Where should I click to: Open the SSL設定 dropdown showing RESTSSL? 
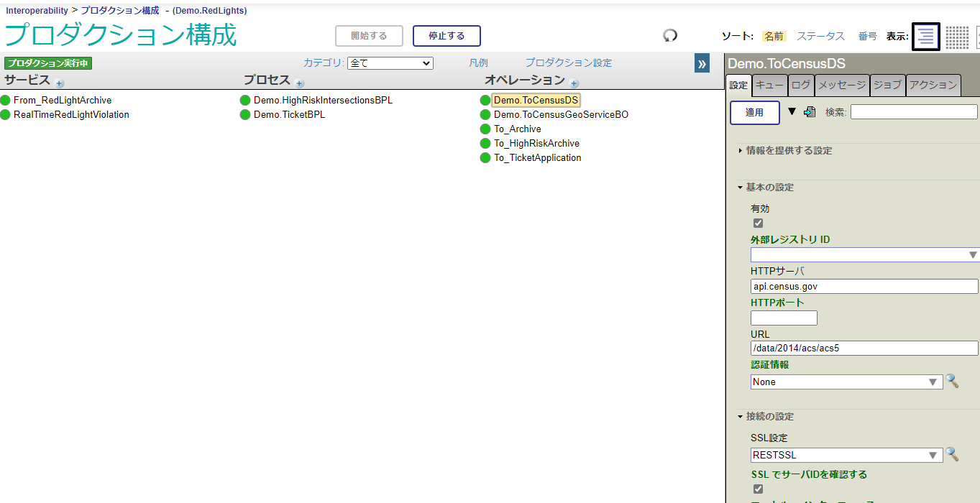[x=846, y=455]
